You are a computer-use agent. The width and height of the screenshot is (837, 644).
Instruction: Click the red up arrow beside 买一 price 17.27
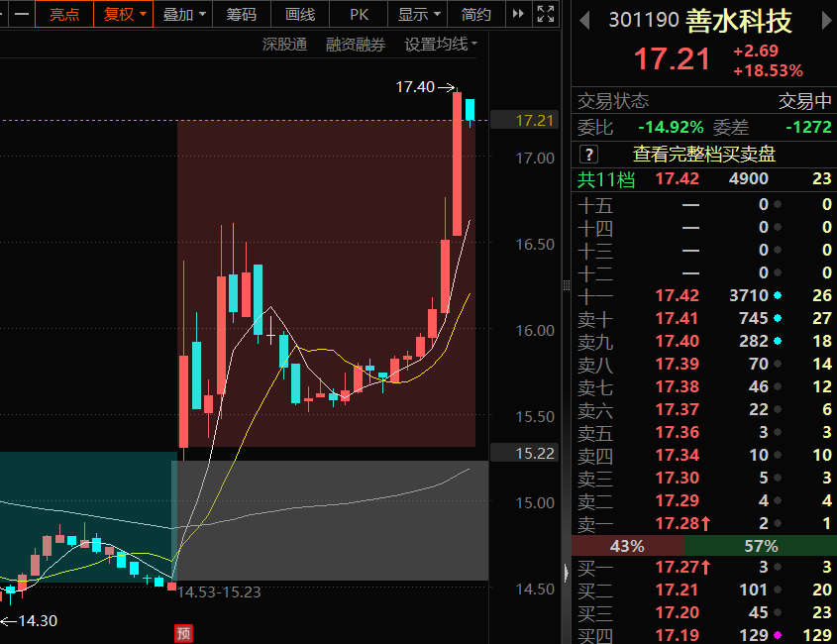(x=705, y=567)
